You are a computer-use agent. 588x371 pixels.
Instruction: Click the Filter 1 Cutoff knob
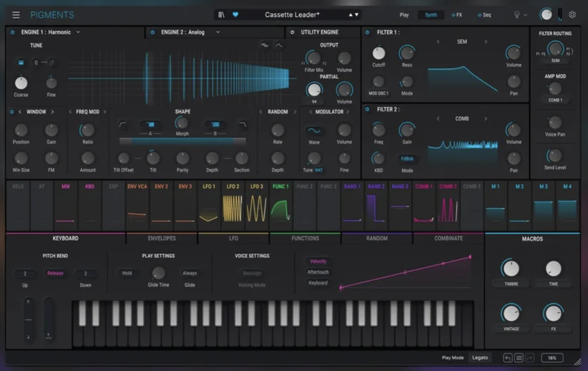point(378,53)
